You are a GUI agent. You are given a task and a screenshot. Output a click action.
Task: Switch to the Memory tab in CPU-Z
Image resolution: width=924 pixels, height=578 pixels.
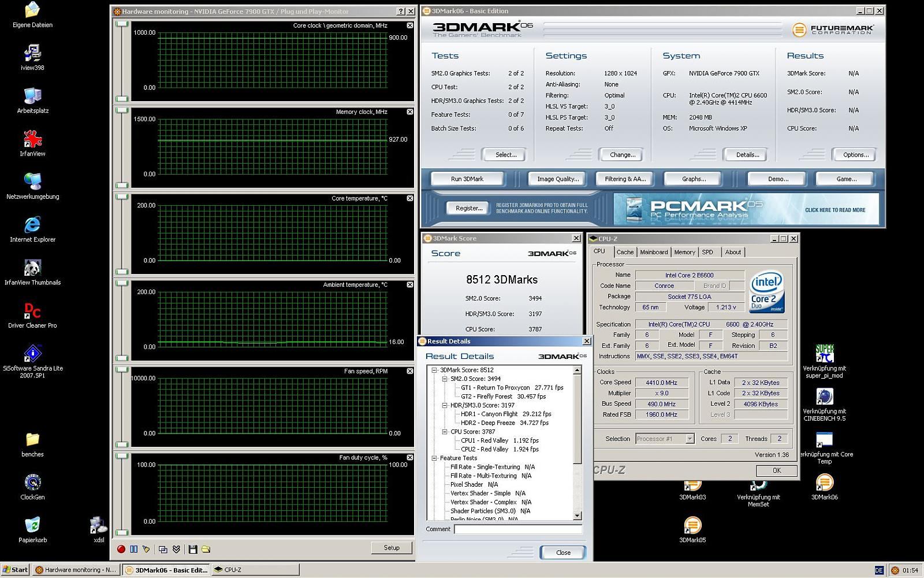click(x=684, y=252)
